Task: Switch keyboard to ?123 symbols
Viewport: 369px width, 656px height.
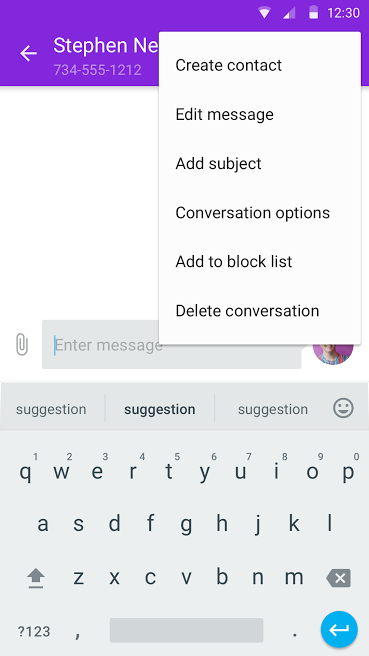Action: pyautogui.click(x=34, y=631)
